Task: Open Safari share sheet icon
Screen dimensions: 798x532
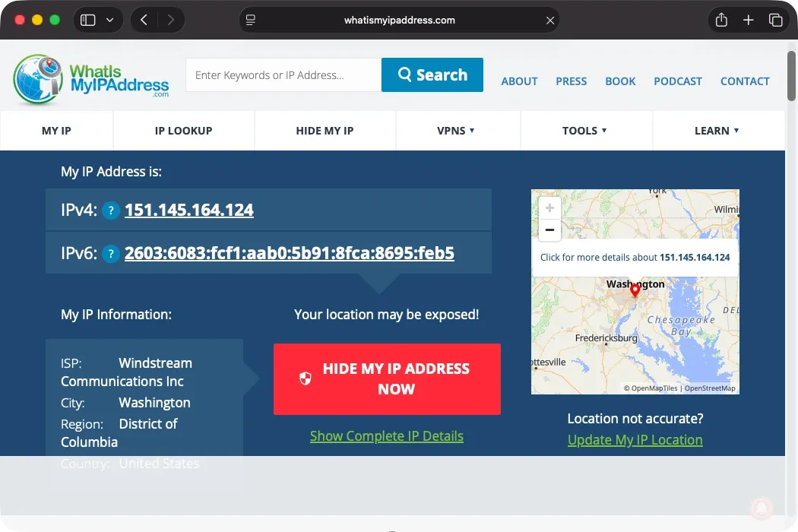Action: click(721, 21)
